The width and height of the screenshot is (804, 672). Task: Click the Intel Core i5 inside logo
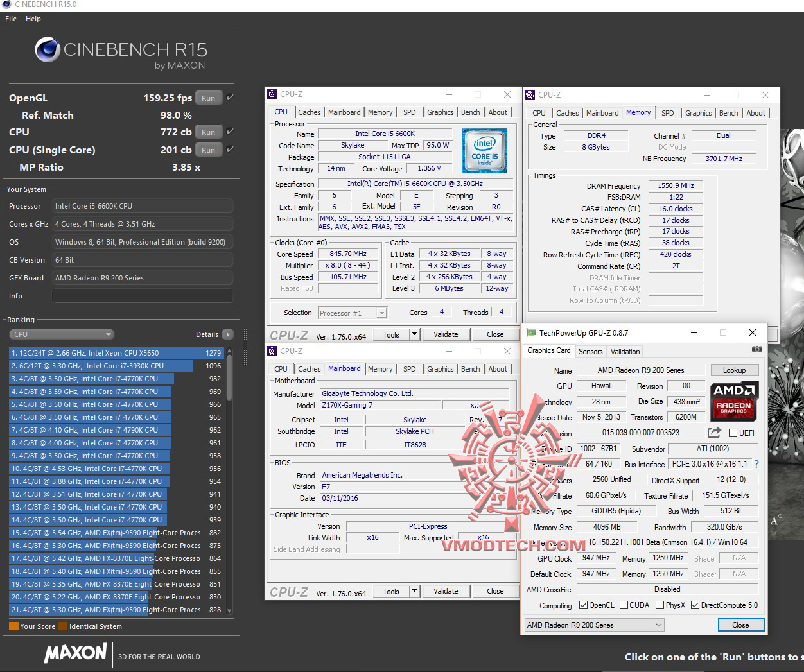(x=485, y=150)
